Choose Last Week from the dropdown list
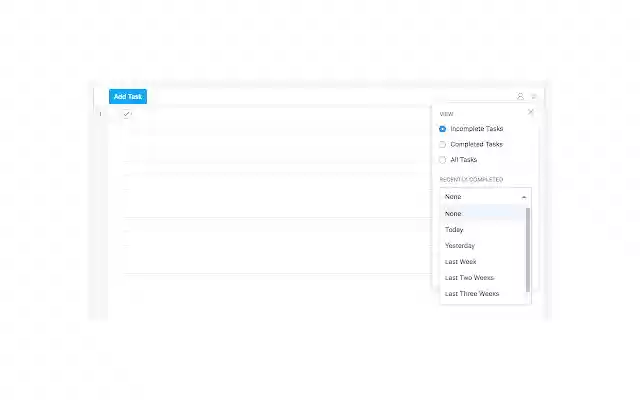640x400 pixels. click(483, 261)
